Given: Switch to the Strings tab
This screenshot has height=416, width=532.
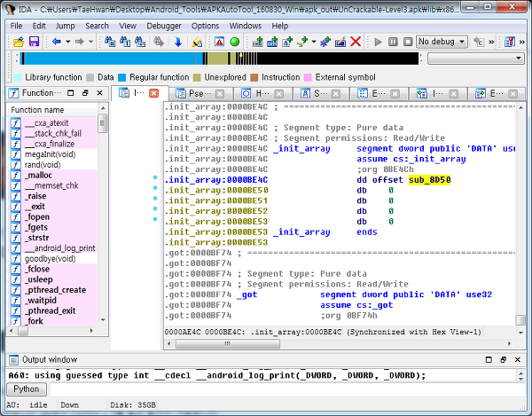Looking at the screenshot, I should (x=321, y=94).
